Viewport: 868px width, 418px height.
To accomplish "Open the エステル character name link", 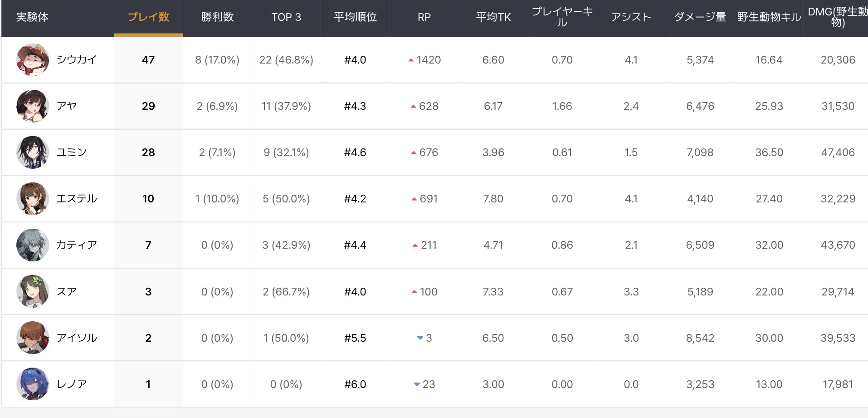I will [77, 199].
